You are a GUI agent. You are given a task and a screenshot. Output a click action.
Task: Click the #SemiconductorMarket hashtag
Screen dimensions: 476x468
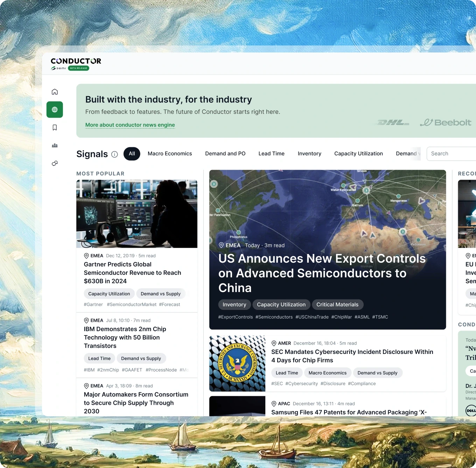pyautogui.click(x=132, y=305)
